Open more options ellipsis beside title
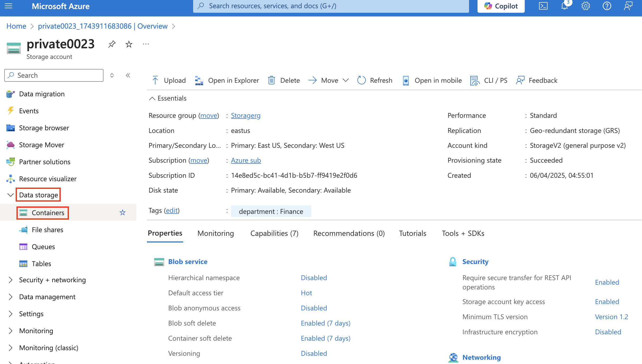Viewport: 642px width, 364px height. pos(146,44)
